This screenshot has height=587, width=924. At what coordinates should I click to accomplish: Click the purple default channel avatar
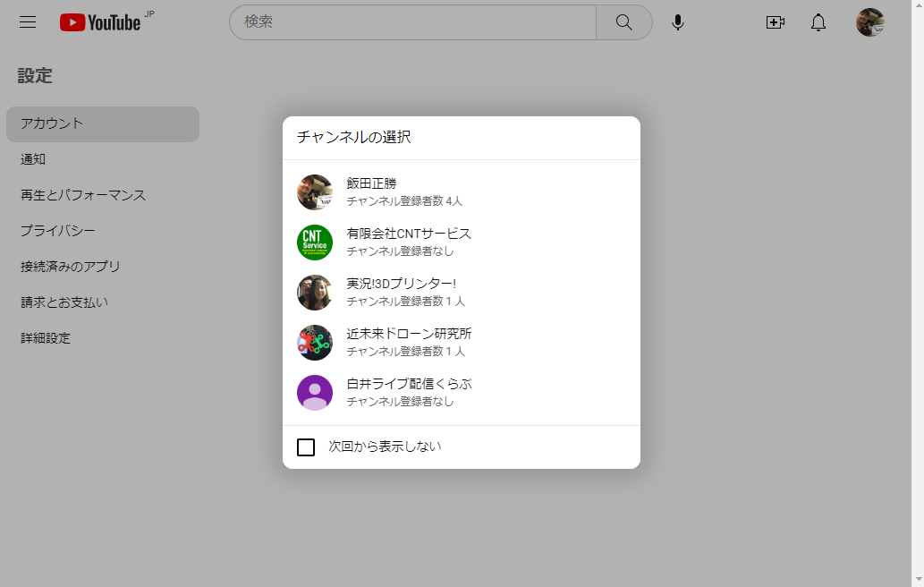315,393
